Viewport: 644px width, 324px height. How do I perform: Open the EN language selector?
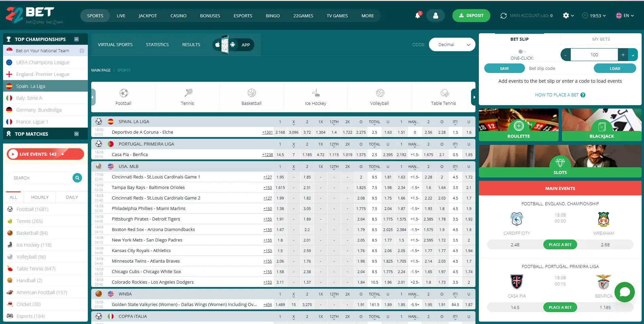click(625, 16)
